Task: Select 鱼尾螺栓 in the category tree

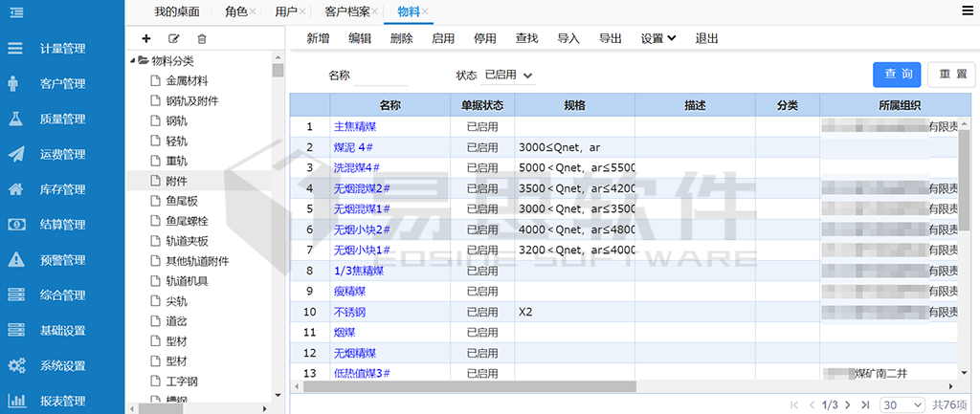Action: coord(186,220)
